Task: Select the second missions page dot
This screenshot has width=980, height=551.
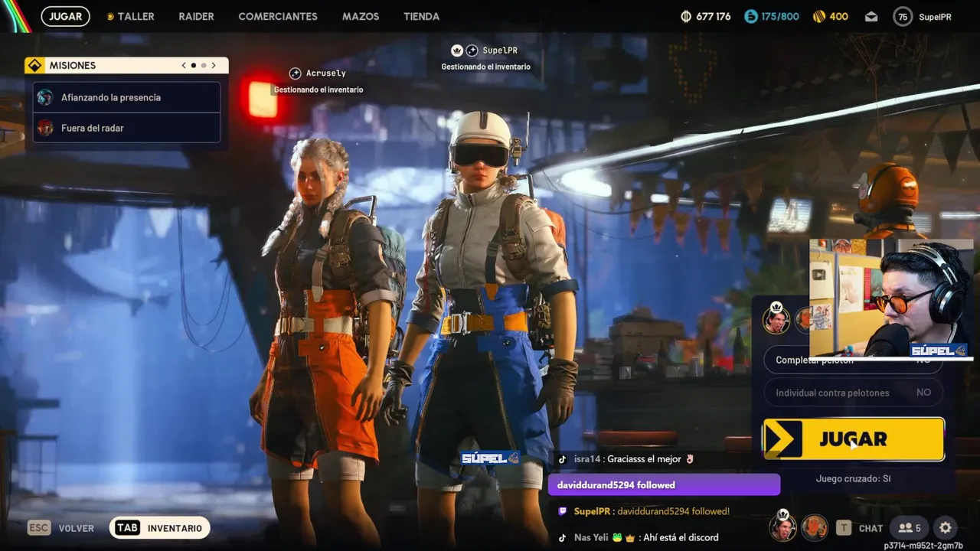Action: 204,65
